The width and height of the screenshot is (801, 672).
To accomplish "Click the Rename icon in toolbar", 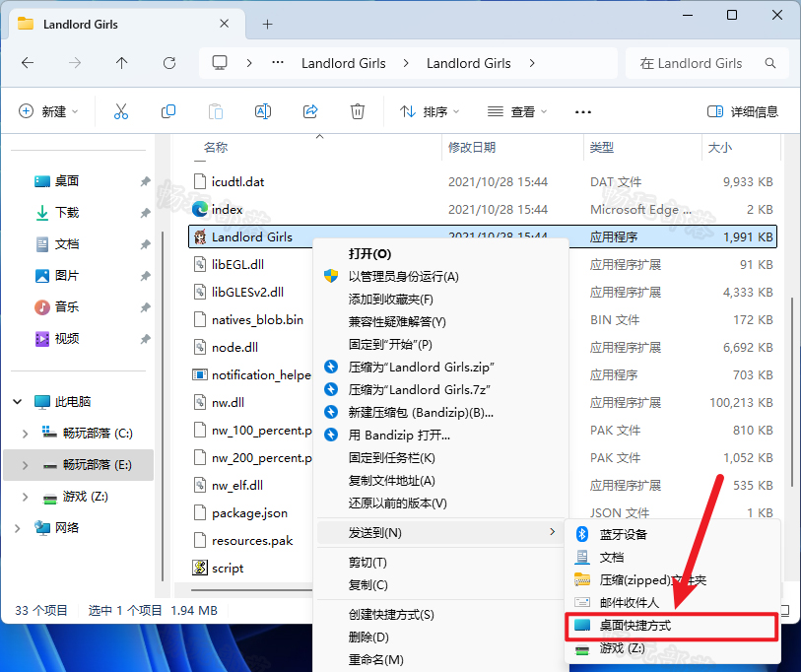I will click(263, 111).
